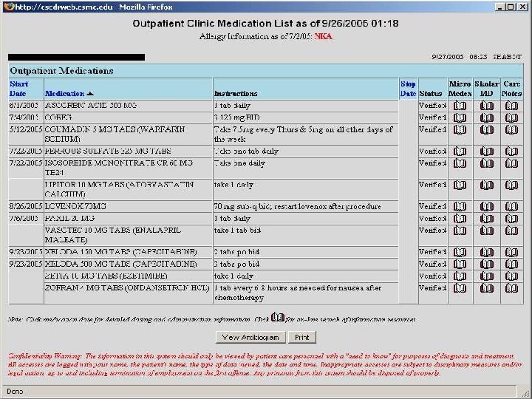Select the FERROUS SULFATE medication name
Screen dimensions: 532x399
[x=108, y=151]
